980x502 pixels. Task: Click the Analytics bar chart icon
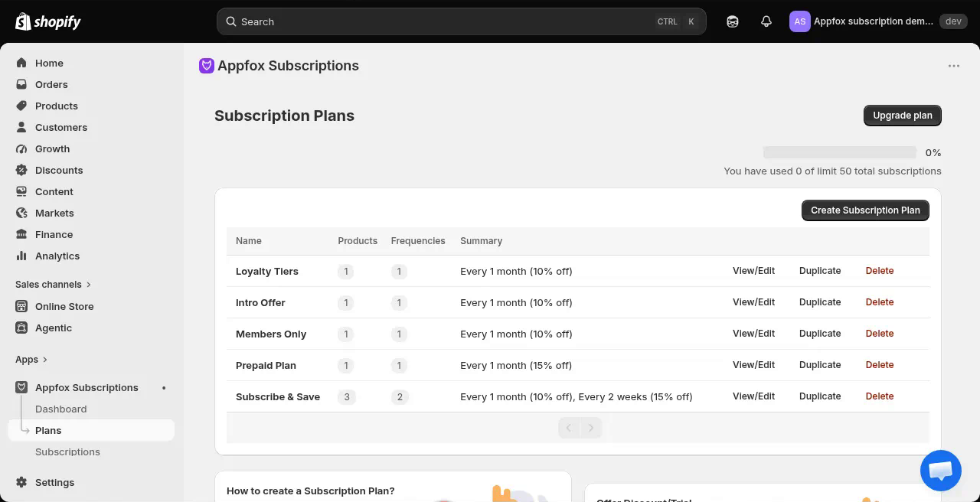coord(21,256)
